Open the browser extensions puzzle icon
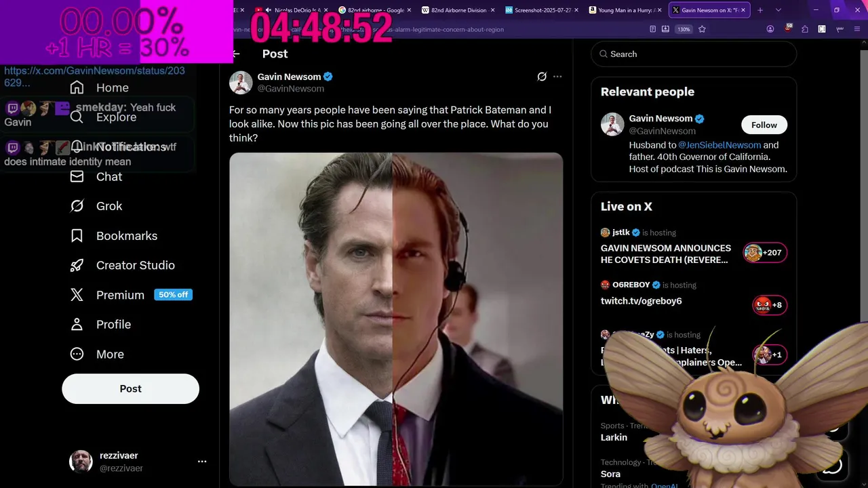 [805, 29]
